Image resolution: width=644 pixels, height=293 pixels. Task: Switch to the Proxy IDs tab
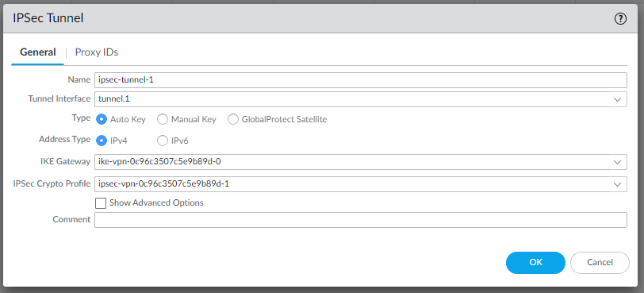pyautogui.click(x=97, y=52)
